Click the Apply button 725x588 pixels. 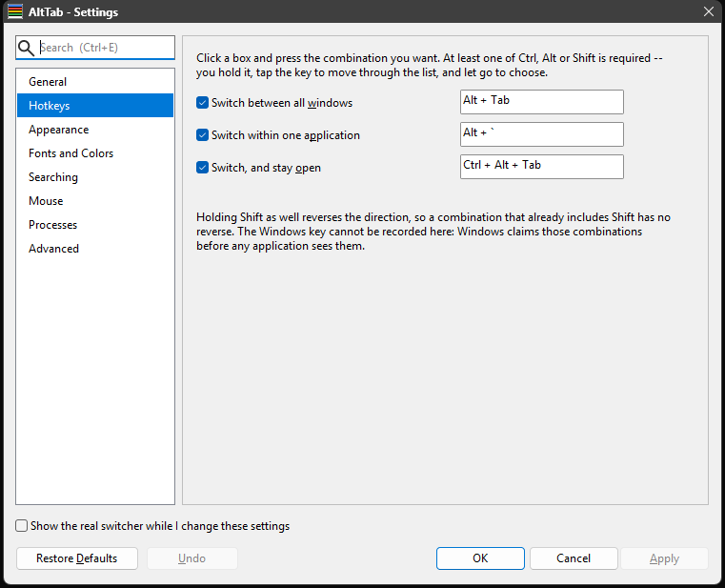(664, 558)
